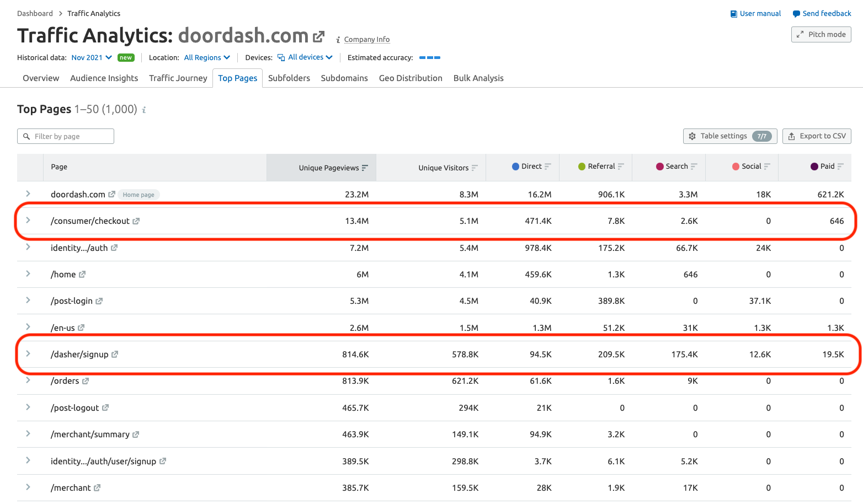Image resolution: width=863 pixels, height=504 pixels.
Task: Open external link icon for /en-us
Action: coord(81,328)
